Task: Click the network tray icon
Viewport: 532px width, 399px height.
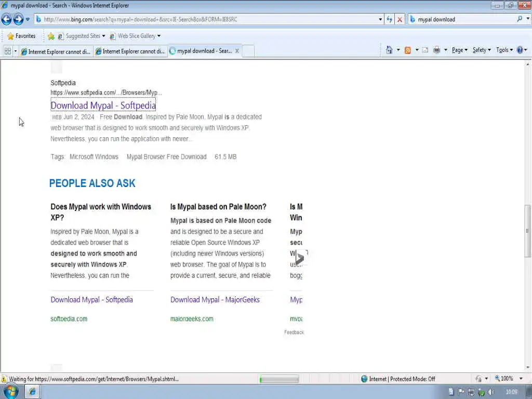Action: point(471,392)
